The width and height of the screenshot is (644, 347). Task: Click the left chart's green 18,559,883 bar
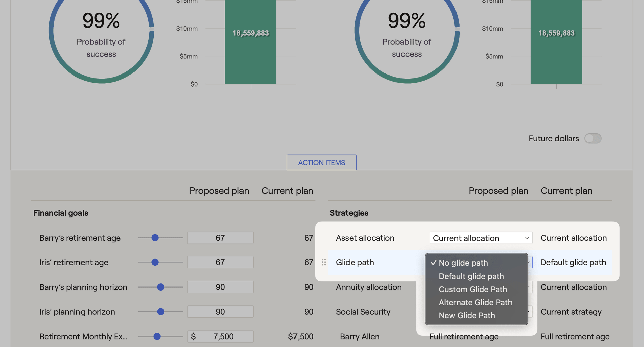[x=251, y=57]
